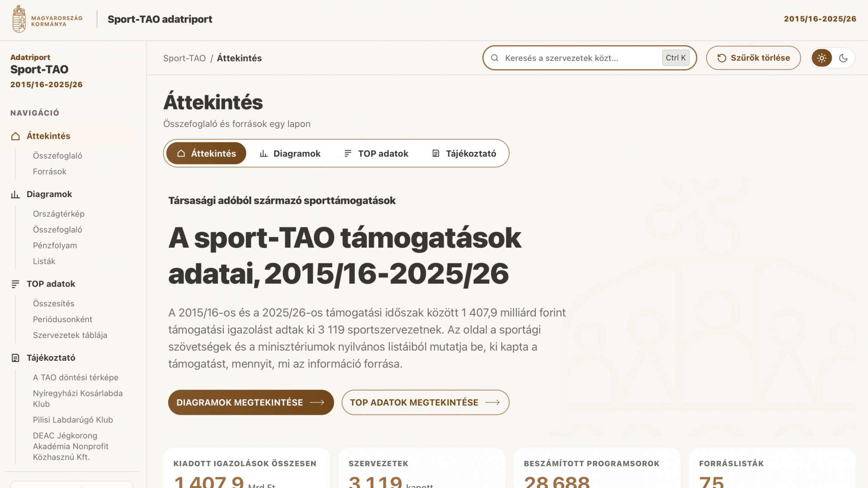Open Összefoglaló under Diagramok in sidebar
This screenshot has height=488, width=868.
[57, 230]
